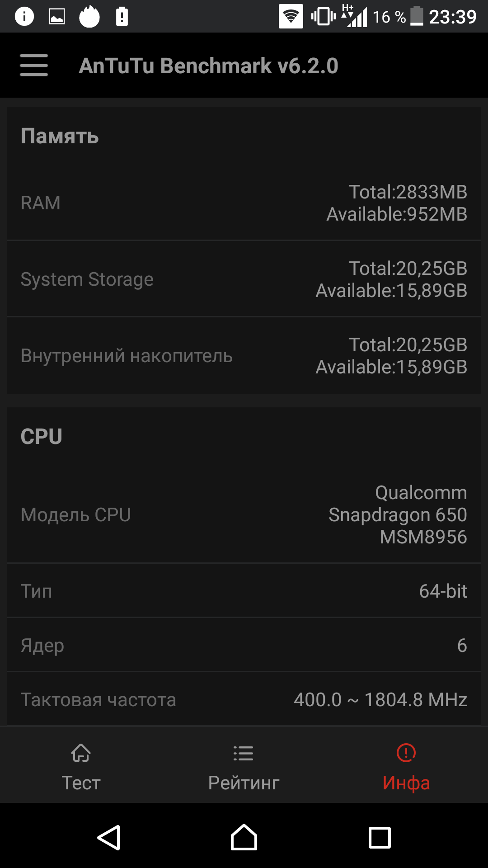Tap the Wi-Fi status bar icon
488x868 pixels.
point(291,16)
